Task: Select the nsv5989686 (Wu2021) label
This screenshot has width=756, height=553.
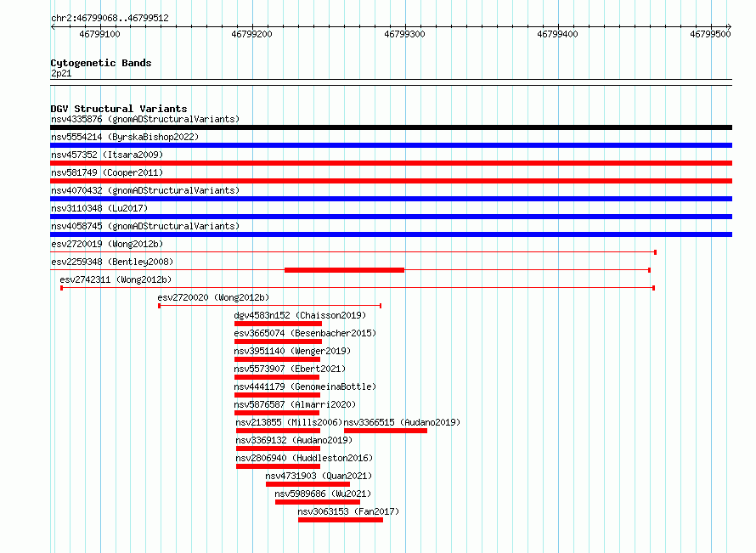Action: 323,494
